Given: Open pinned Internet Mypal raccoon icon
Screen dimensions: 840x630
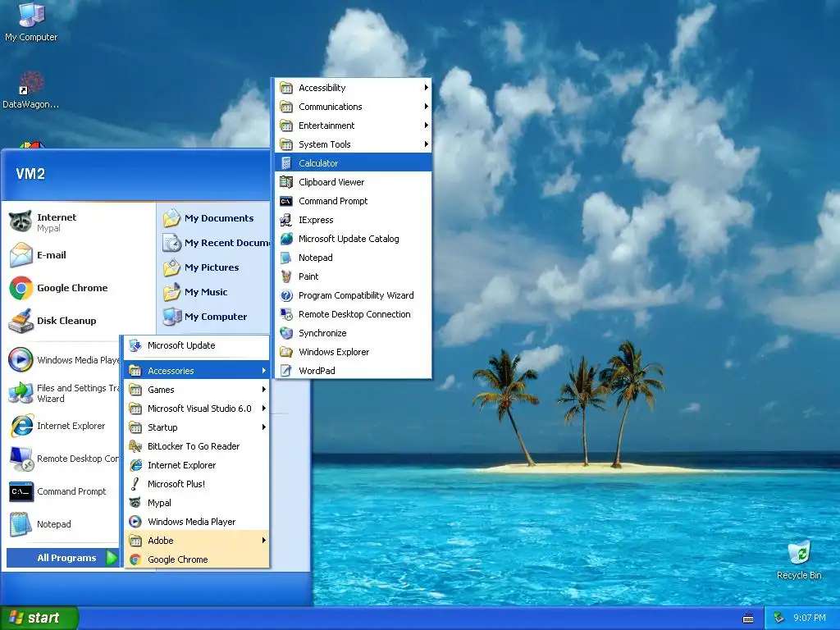Looking at the screenshot, I should click(21, 221).
